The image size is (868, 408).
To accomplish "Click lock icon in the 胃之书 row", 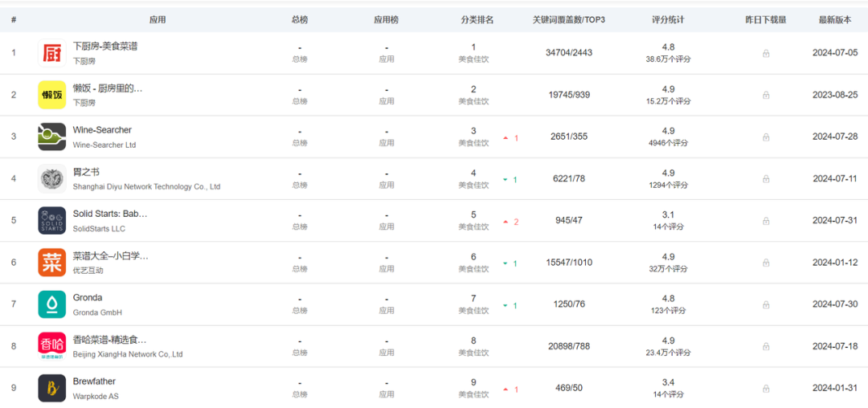I will [766, 179].
